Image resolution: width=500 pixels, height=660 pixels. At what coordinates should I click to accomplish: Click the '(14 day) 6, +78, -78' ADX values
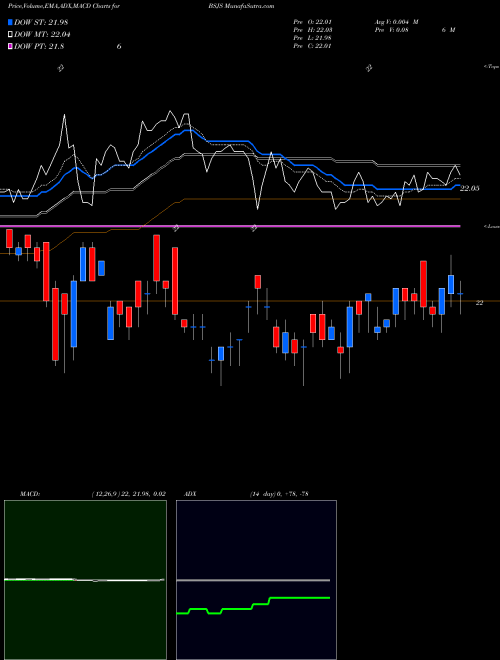279,494
